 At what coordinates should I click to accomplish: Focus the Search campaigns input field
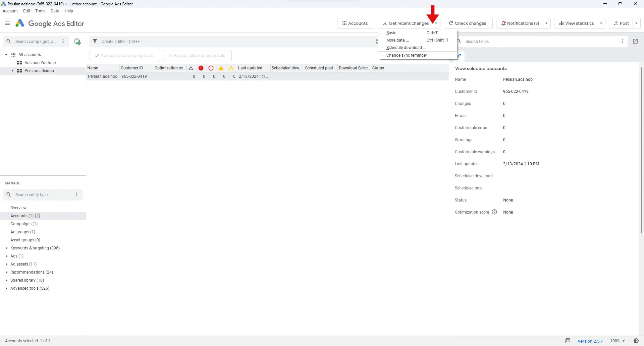pos(36,42)
